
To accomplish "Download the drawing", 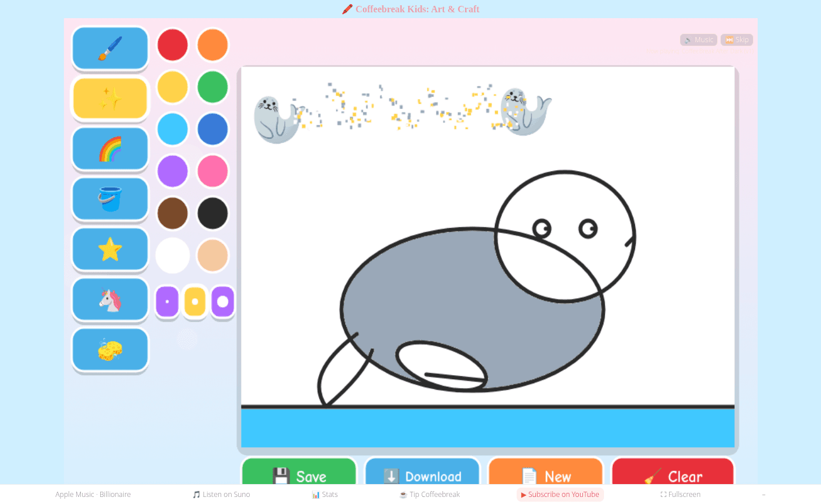I will [422, 472].
